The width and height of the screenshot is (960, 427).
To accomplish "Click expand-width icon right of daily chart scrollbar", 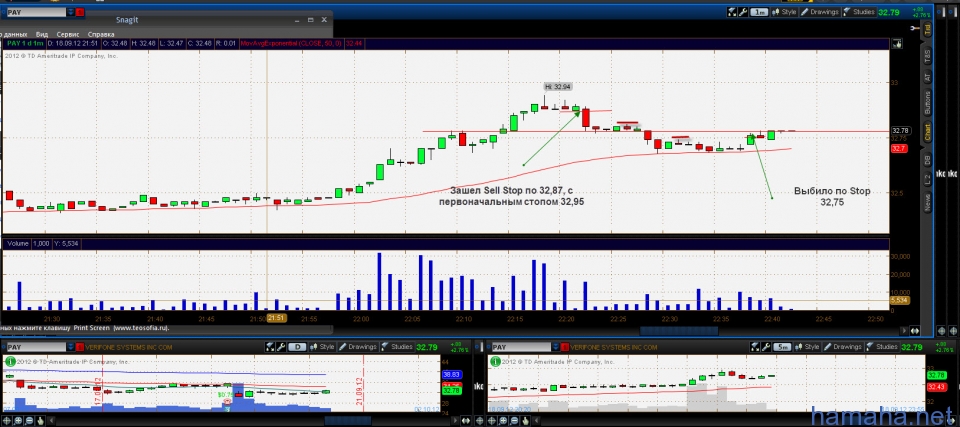I will tap(465, 420).
